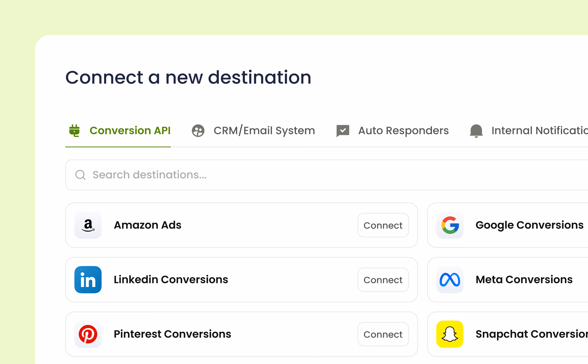Select the Google Conversions card
588x364 pixels.
click(x=508, y=225)
